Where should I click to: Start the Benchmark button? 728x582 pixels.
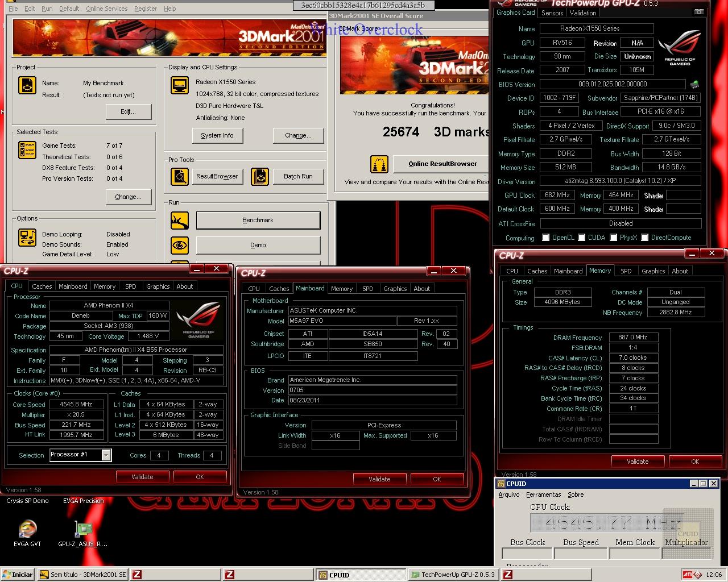[x=258, y=220]
